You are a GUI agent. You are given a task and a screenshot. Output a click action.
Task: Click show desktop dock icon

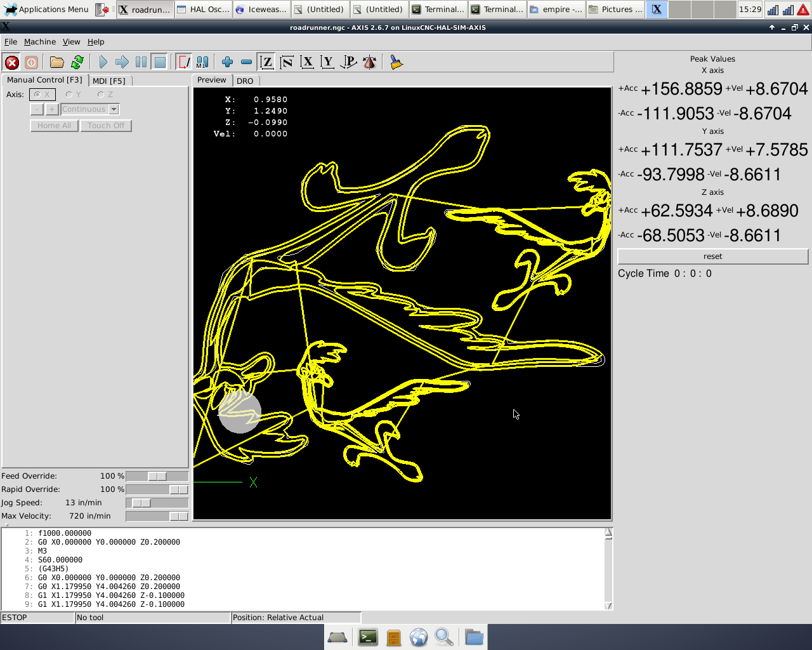point(337,637)
